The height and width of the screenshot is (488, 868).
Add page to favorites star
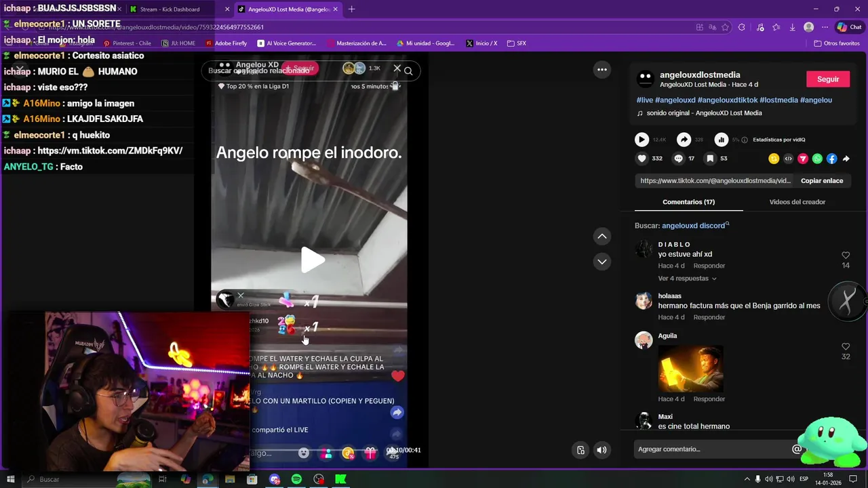tap(725, 27)
